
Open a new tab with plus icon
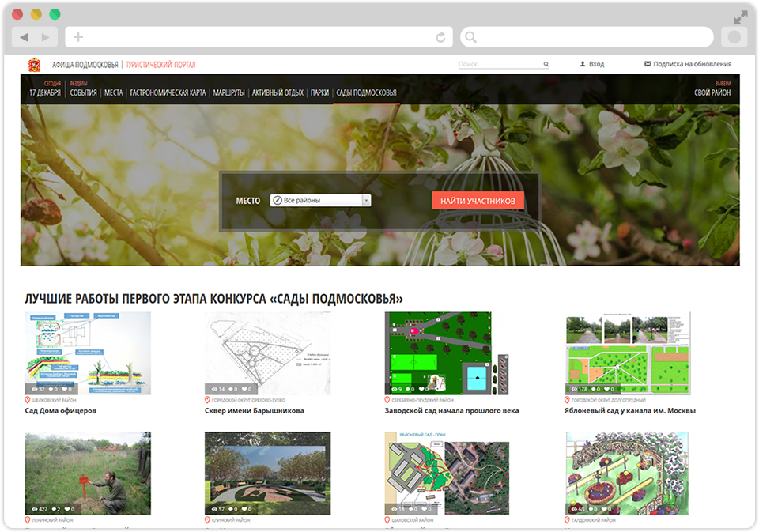tap(78, 37)
